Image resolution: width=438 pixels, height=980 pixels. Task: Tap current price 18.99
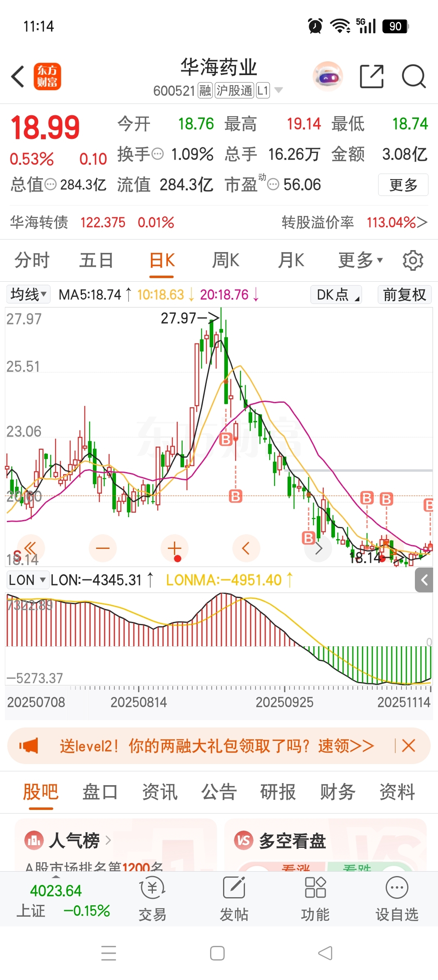tap(45, 127)
